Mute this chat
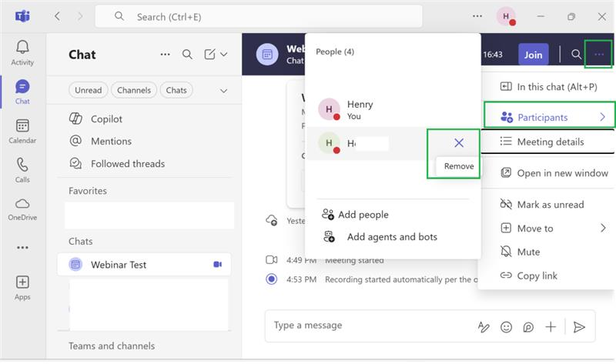The image size is (616, 364). coord(548,252)
